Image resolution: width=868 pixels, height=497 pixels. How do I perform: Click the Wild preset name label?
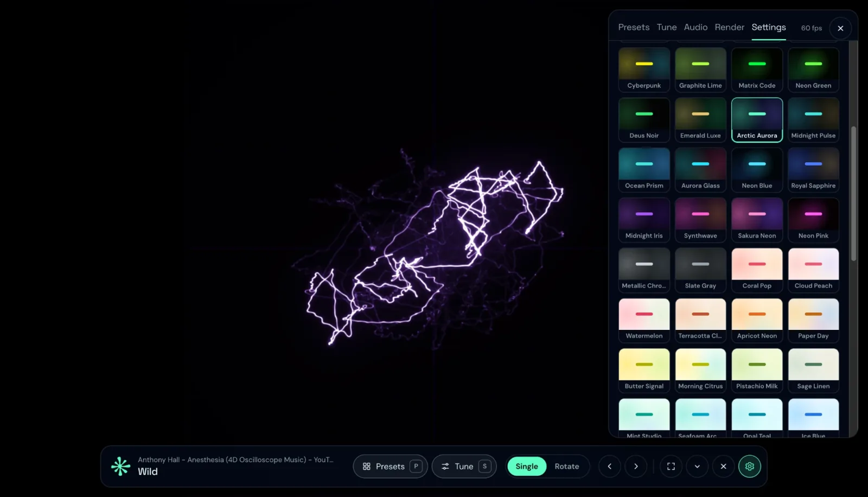click(148, 471)
